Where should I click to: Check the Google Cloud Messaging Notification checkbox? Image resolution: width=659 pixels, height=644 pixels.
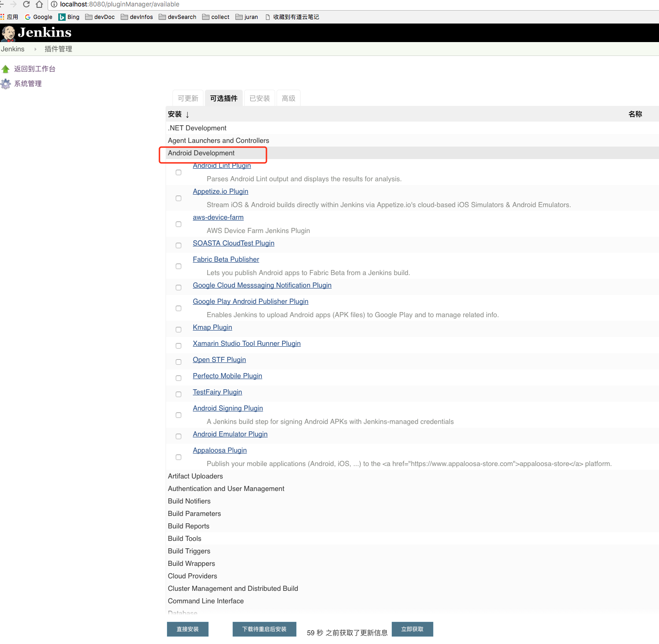coord(179,288)
